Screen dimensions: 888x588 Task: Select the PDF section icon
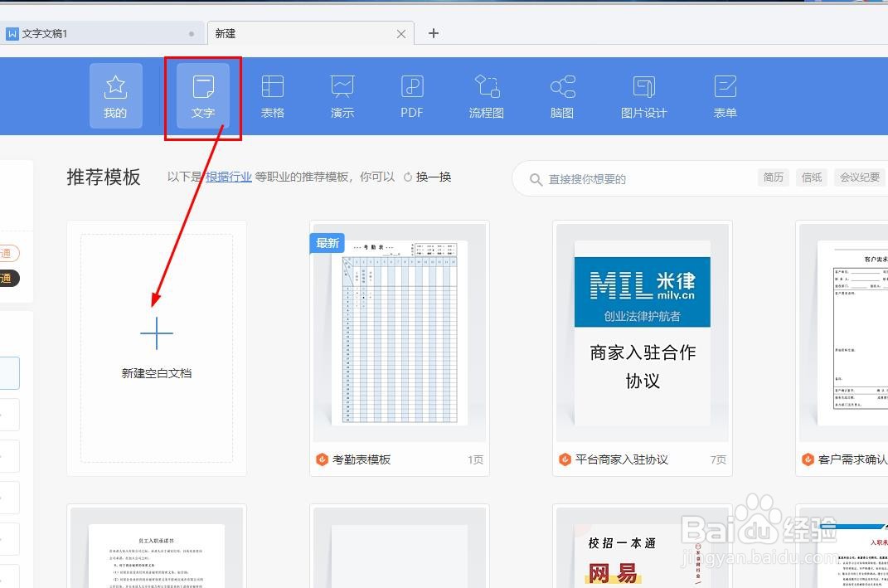tap(411, 95)
